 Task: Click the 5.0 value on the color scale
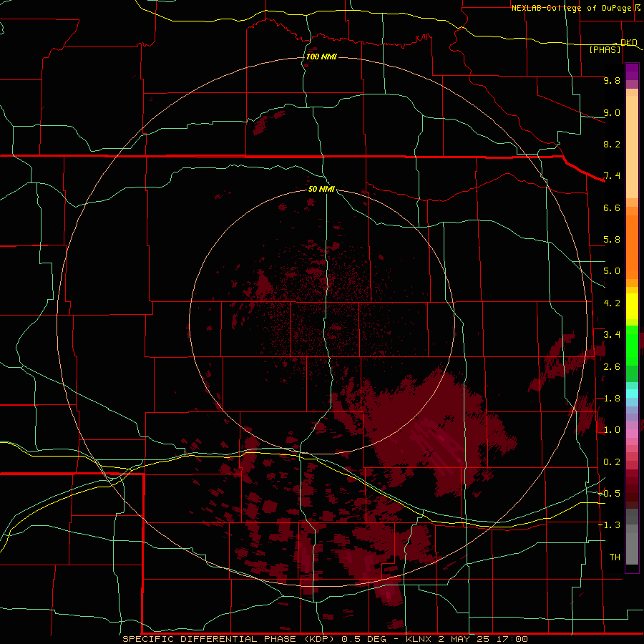(612, 271)
